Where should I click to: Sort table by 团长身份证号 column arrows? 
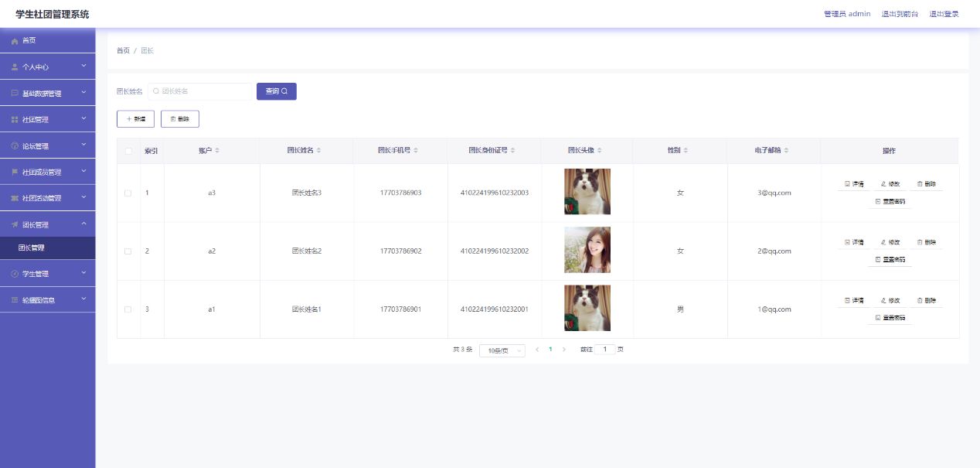click(x=512, y=150)
